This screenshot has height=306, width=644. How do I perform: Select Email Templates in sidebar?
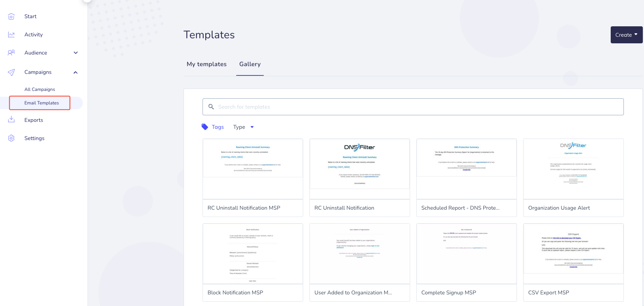pyautogui.click(x=42, y=103)
